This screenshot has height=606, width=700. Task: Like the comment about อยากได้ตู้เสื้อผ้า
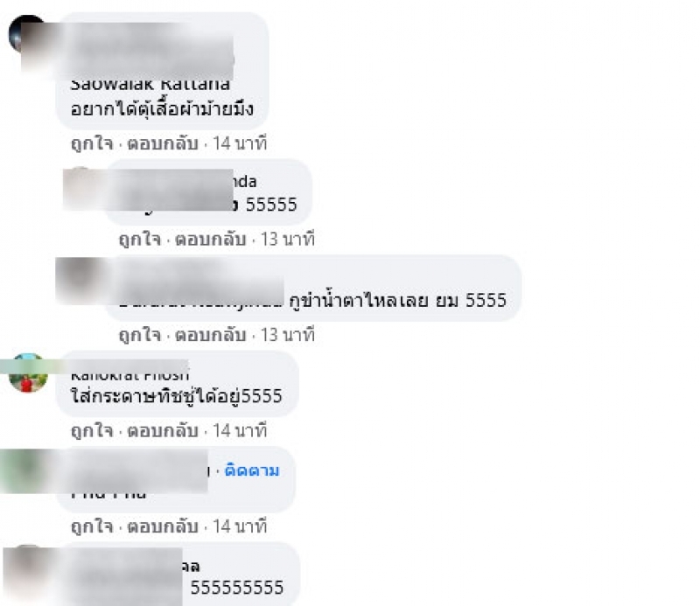[92, 143]
